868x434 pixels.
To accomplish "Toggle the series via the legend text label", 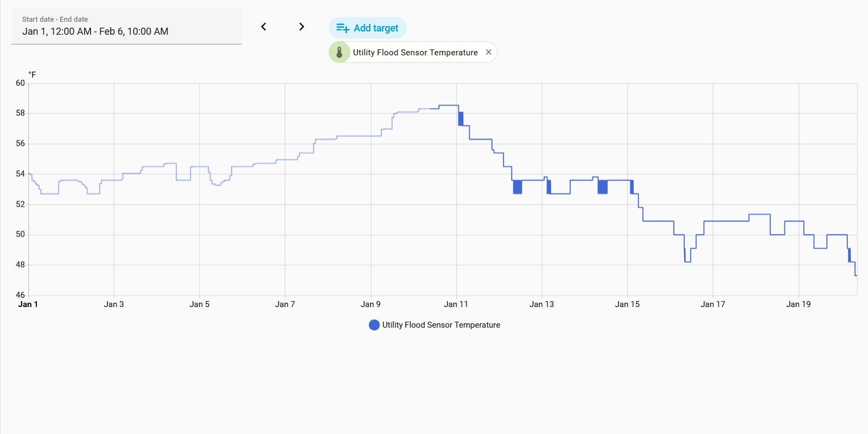I will (441, 325).
